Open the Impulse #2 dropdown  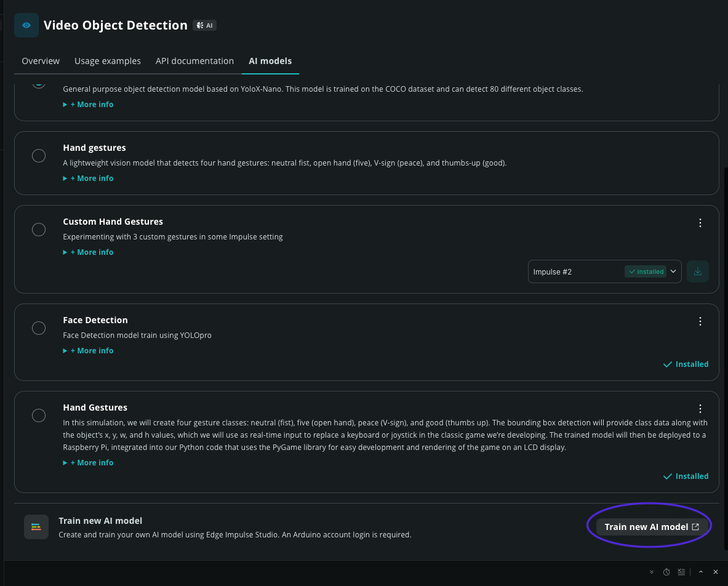pyautogui.click(x=604, y=271)
